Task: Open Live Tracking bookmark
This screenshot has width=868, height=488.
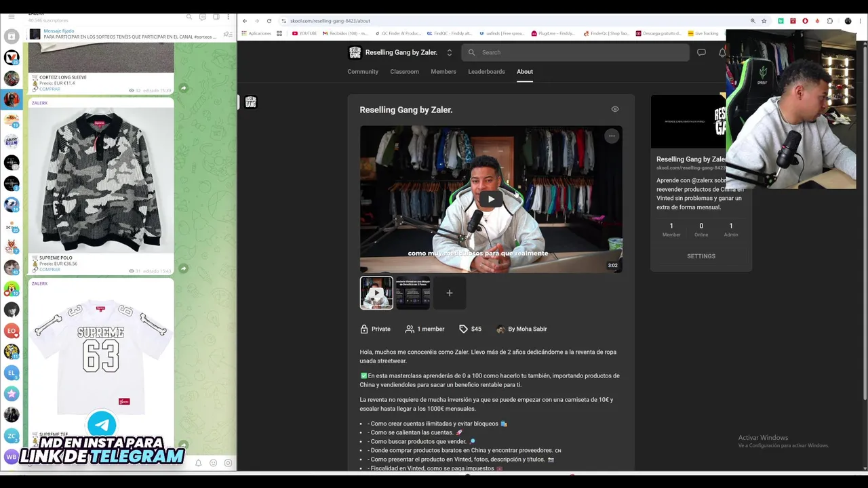Action: tap(703, 33)
